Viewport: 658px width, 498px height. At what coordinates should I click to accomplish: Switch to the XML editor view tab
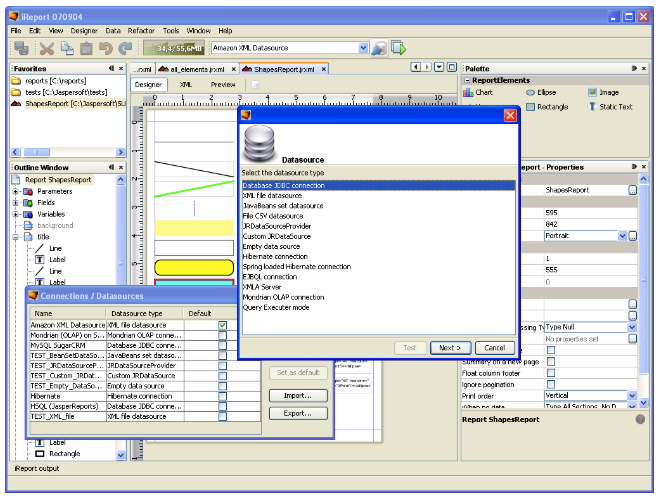point(185,84)
